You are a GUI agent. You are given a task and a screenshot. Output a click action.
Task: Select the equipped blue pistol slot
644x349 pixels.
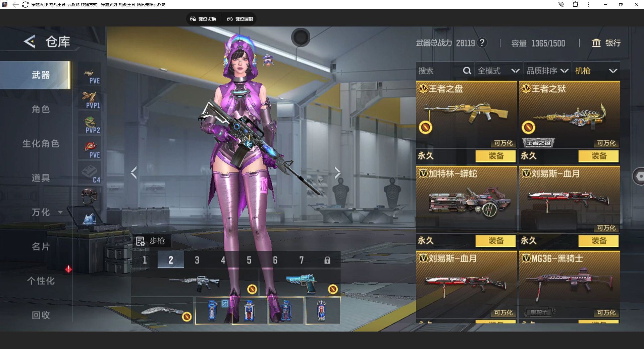click(300, 283)
